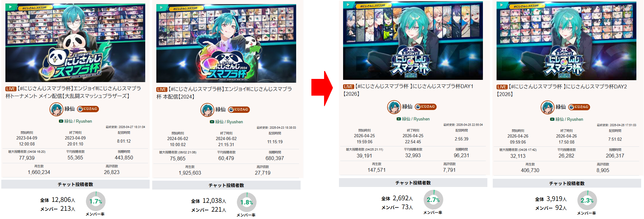Click the play icon on the DAY2 thumbnail
644x219 pixels.
[x=502, y=5]
